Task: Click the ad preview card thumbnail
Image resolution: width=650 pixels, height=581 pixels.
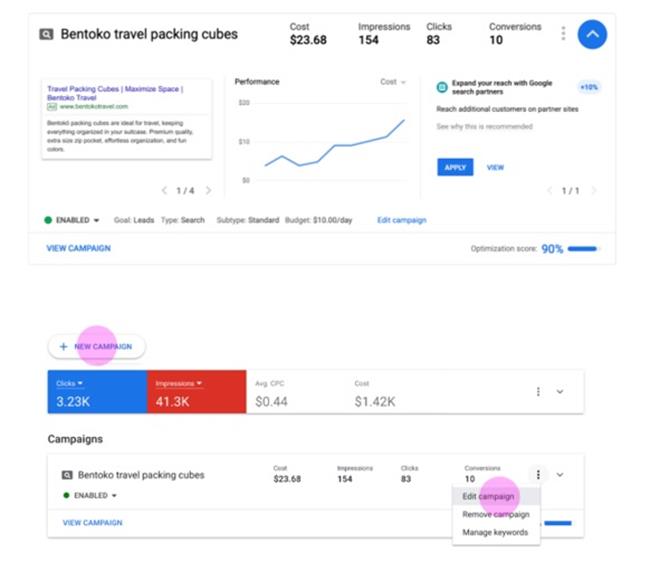Action: pyautogui.click(x=127, y=119)
